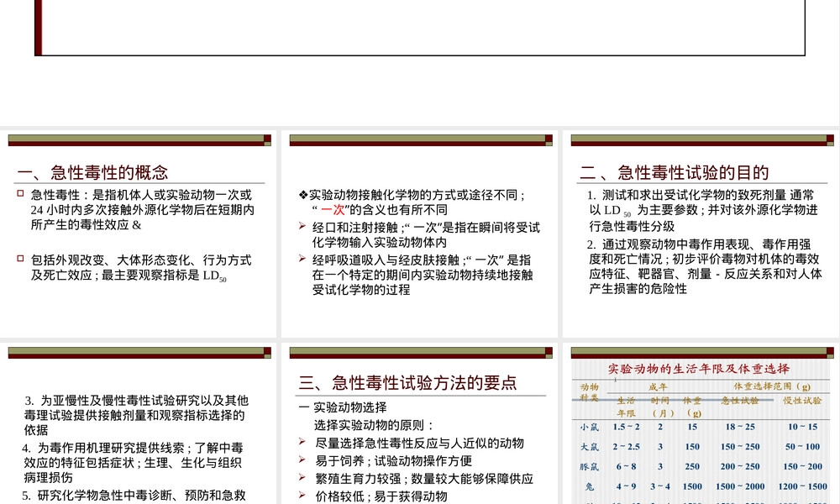Open the table slide 实验动物的生活年限及体重选择
The image size is (840, 504).
[x=701, y=423]
